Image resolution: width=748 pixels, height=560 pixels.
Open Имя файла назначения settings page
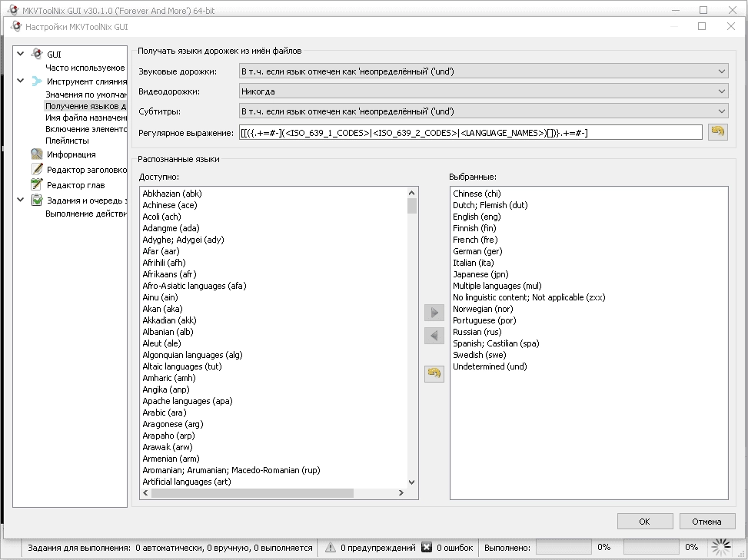[x=86, y=118]
